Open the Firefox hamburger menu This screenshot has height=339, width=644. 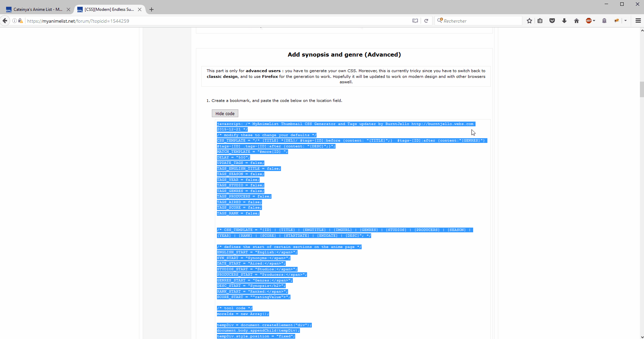pos(638,21)
